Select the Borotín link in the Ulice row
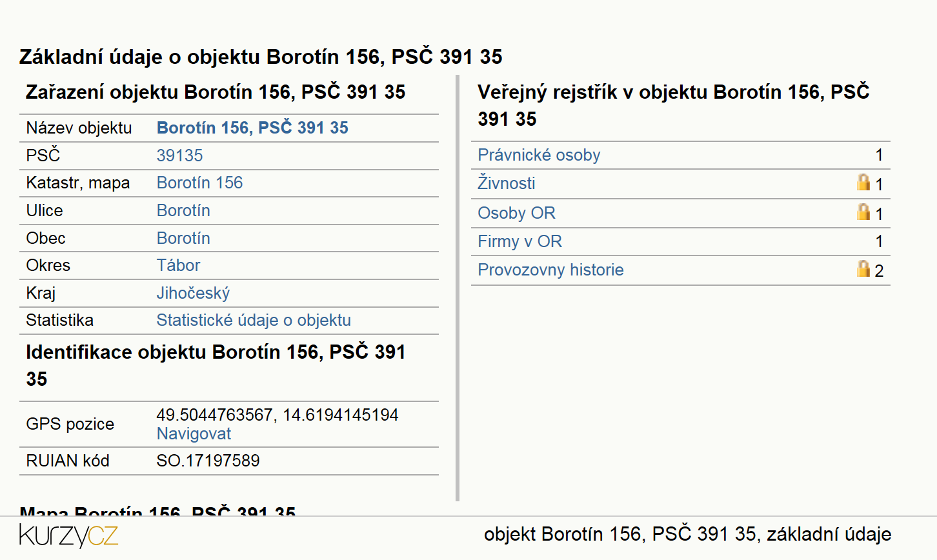Image resolution: width=937 pixels, height=560 pixels. [183, 210]
